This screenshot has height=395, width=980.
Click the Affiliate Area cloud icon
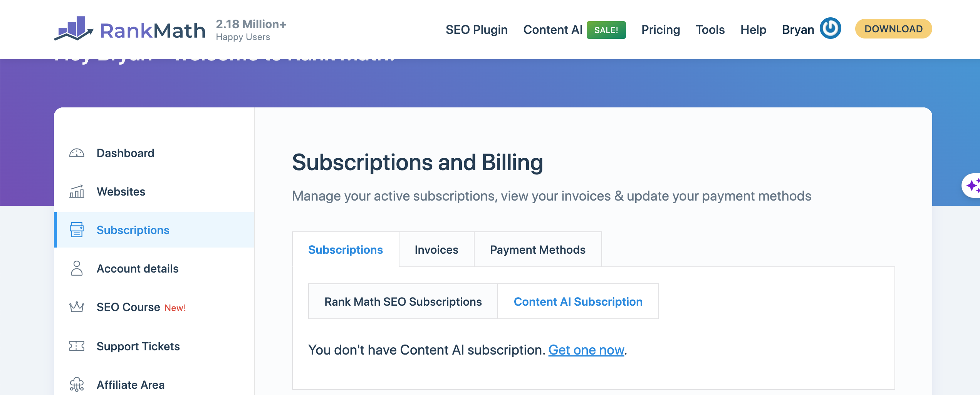tap(77, 384)
